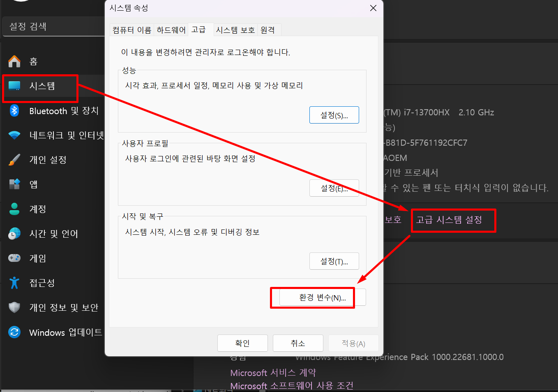Switch to the 시스템 보호 tab

tap(235, 30)
